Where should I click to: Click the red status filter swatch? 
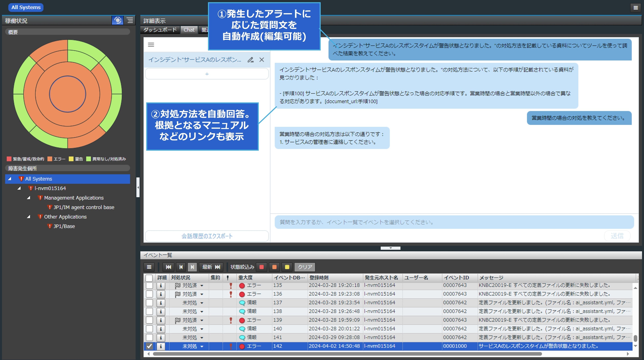(262, 267)
